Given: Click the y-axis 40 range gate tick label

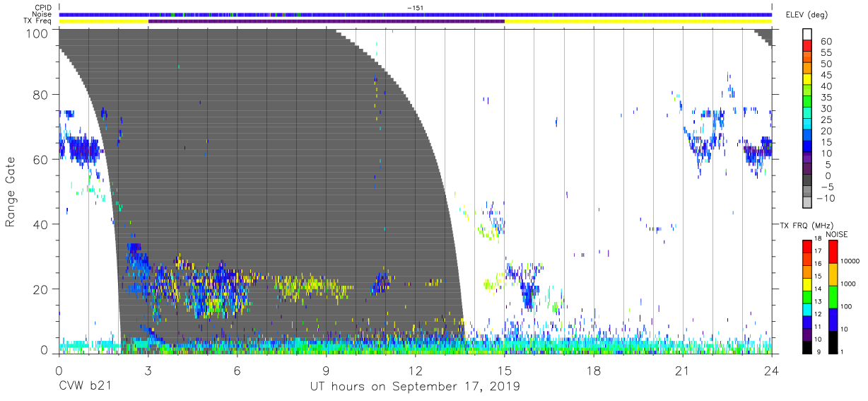Looking at the screenshot, I should [40, 224].
